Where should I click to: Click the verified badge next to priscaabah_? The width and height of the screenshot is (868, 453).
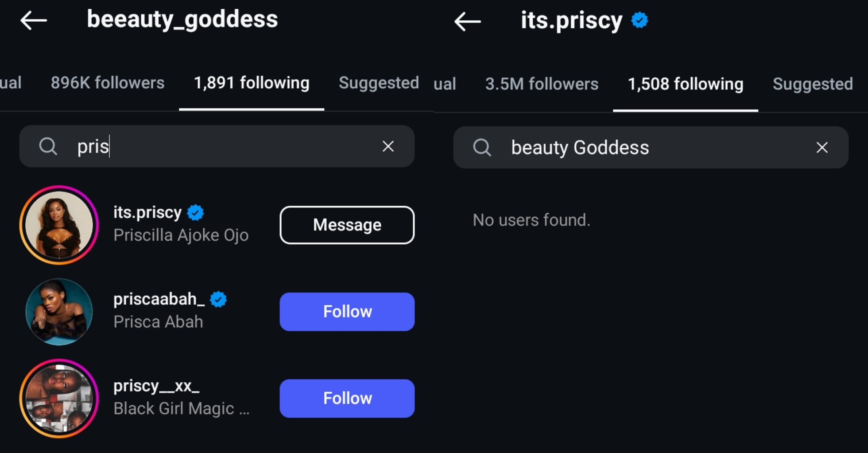(218, 299)
